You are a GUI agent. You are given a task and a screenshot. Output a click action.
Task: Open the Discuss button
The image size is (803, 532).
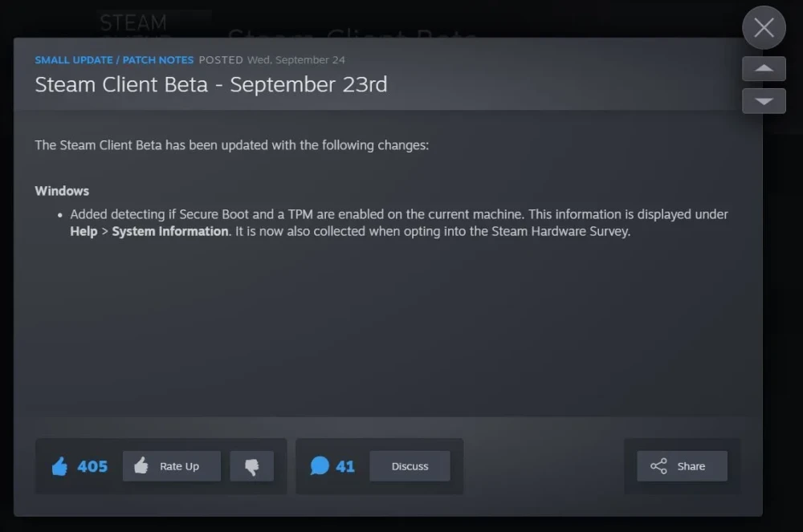coord(410,466)
